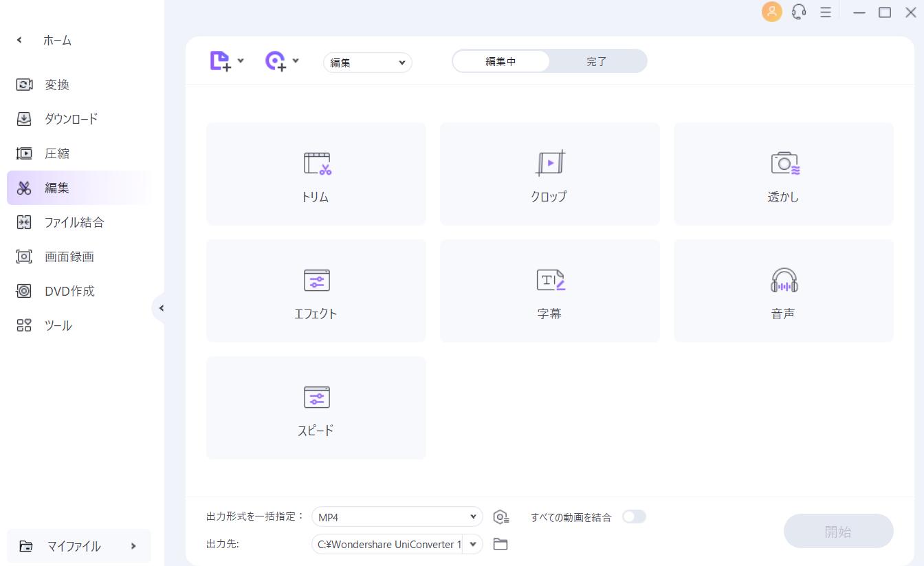Expand the add file dropdown arrow
This screenshot has width=924, height=566.
click(241, 61)
